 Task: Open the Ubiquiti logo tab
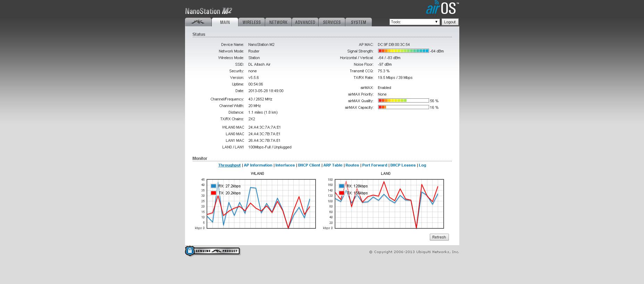[198, 22]
